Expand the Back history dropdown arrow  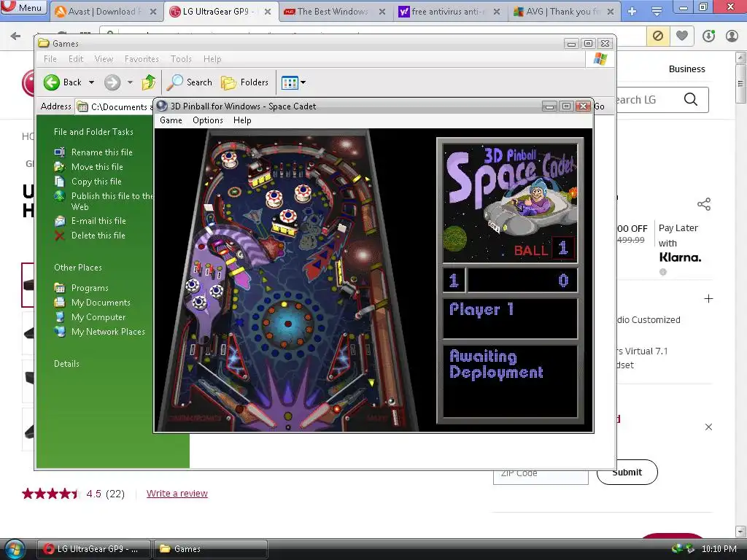pos(91,82)
